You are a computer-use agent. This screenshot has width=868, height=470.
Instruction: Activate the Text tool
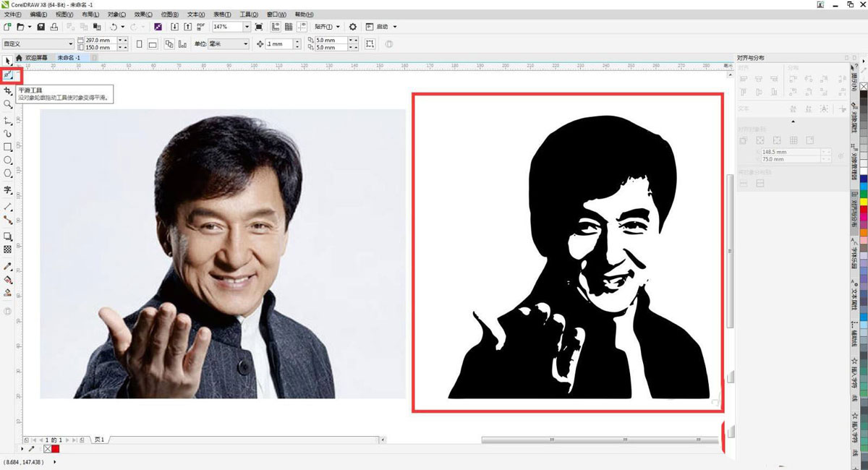coord(8,190)
